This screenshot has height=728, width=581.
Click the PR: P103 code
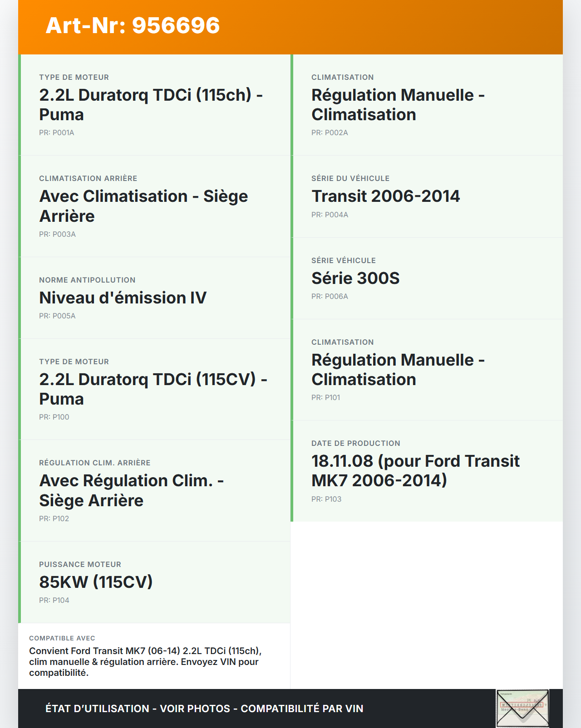[x=326, y=499]
